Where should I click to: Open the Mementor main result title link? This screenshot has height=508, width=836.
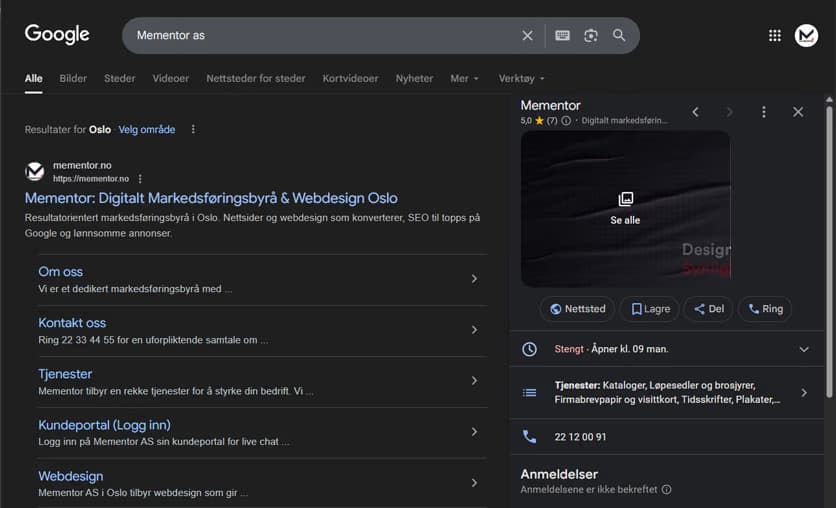[x=211, y=198]
